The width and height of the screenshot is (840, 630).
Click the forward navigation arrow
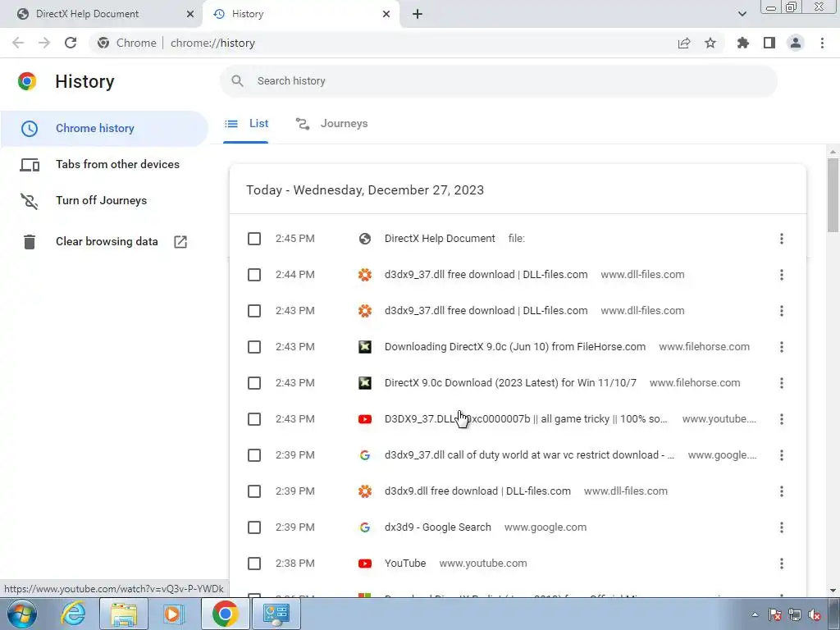[x=44, y=43]
